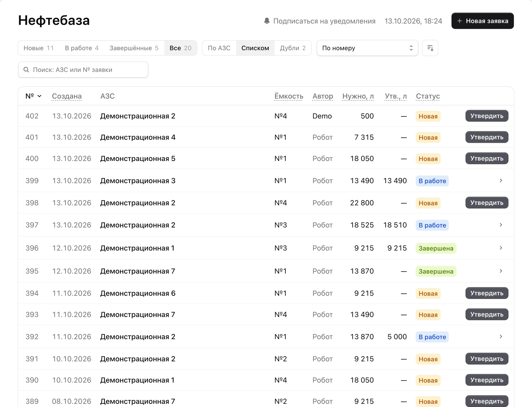Screen dimensions: 532x407
Task: Open details chevron for request 399
Action: [x=501, y=180]
